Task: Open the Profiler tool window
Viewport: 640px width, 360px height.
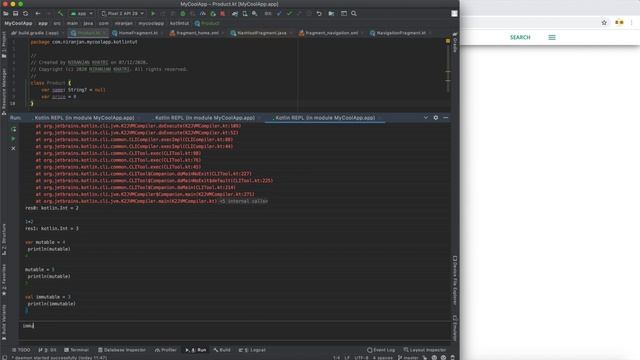Action: tap(166, 350)
